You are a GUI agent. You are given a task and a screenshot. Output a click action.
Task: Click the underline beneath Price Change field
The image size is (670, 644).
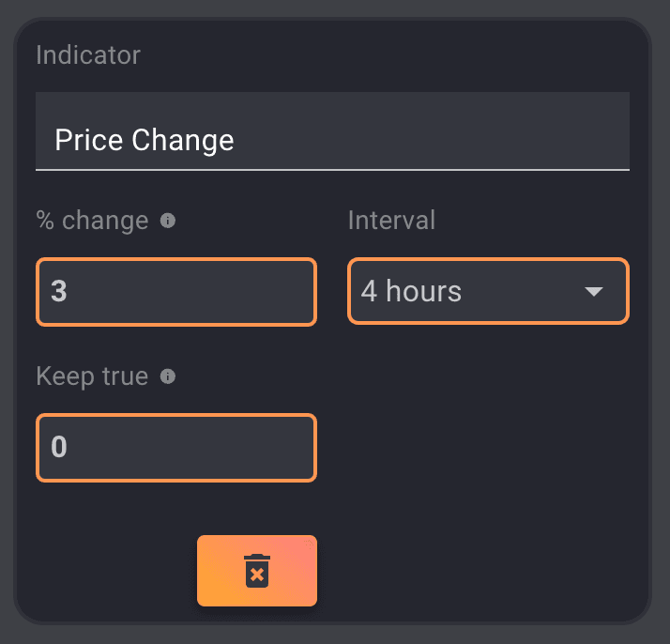332,170
